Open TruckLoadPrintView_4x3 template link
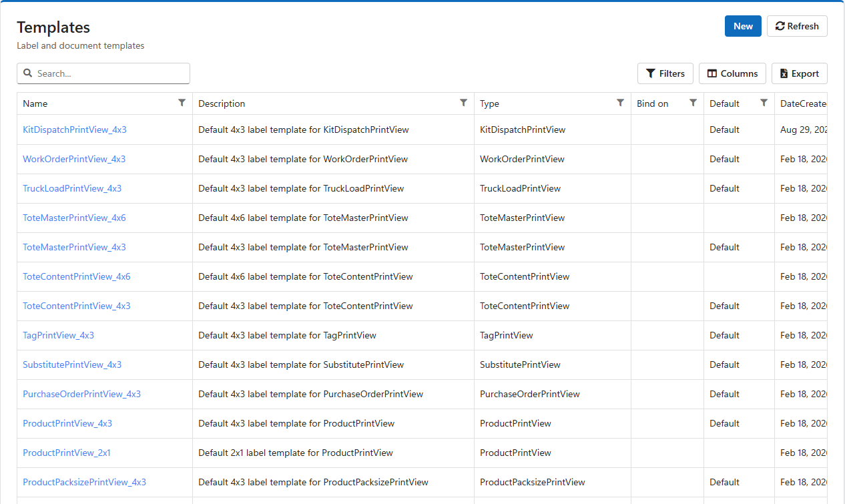This screenshot has width=845, height=504. coord(72,188)
